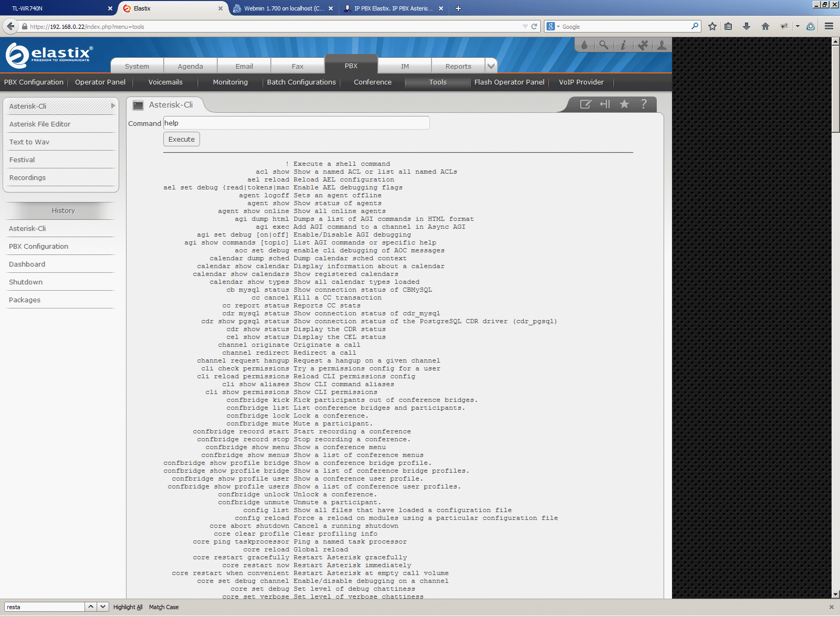
Task: Bookmark this page with browser star icon
Action: click(712, 26)
